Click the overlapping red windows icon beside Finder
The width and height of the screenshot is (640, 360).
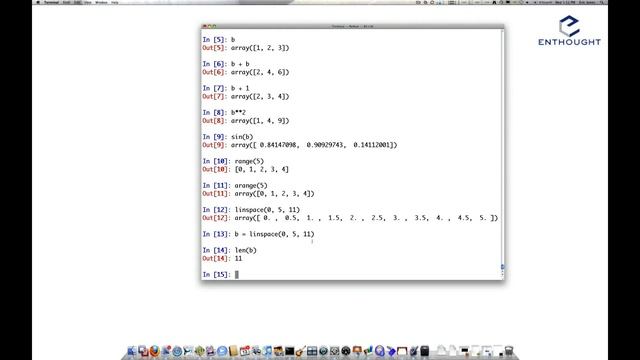143,351
